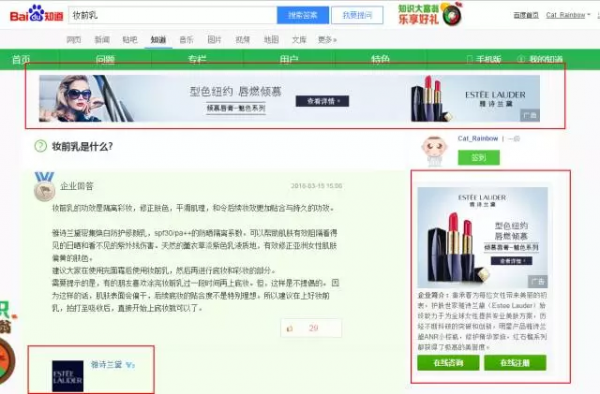Click 倾慕唇膏 link in top banner
600x394 pixels.
(236, 108)
